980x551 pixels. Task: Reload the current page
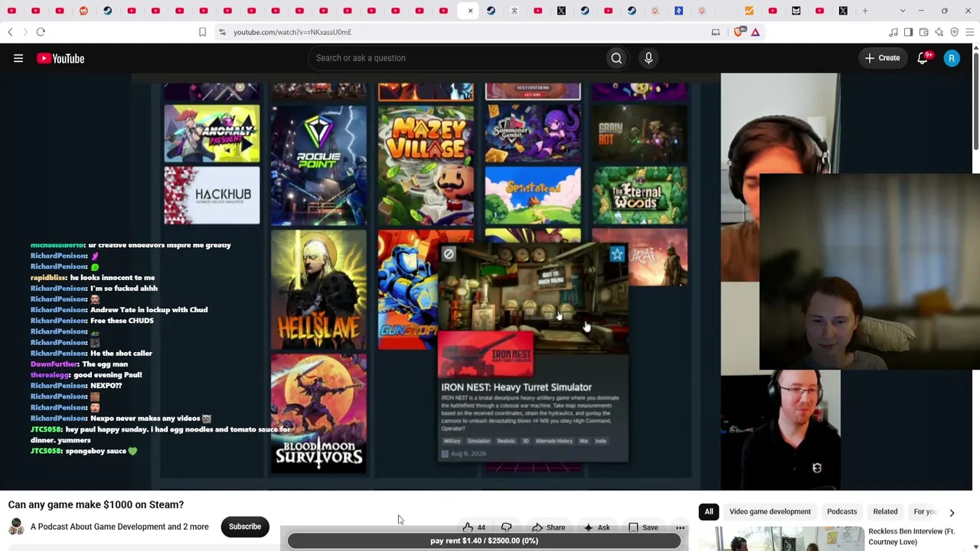click(x=41, y=32)
